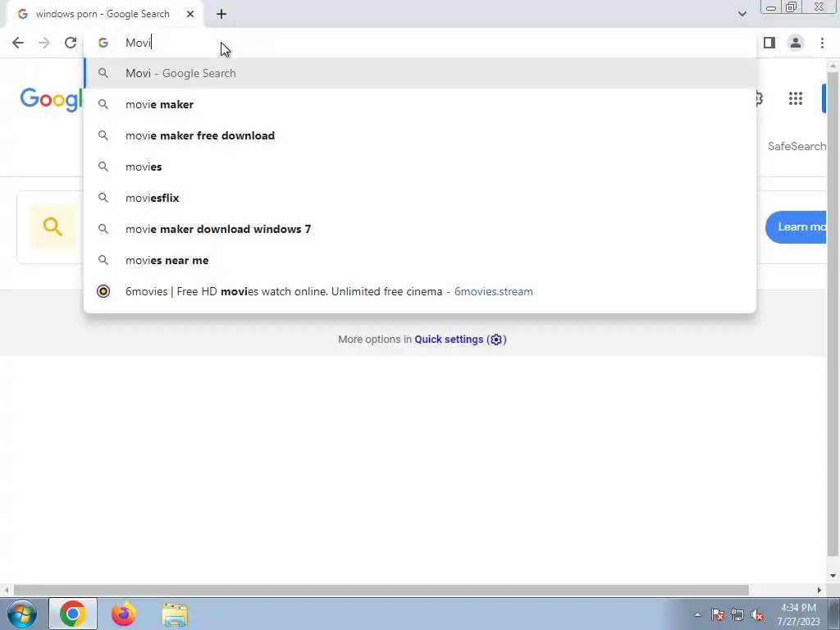
Task: Click the scroll-right arrow on horizontal scrollbar
Action: pyautogui.click(x=819, y=590)
